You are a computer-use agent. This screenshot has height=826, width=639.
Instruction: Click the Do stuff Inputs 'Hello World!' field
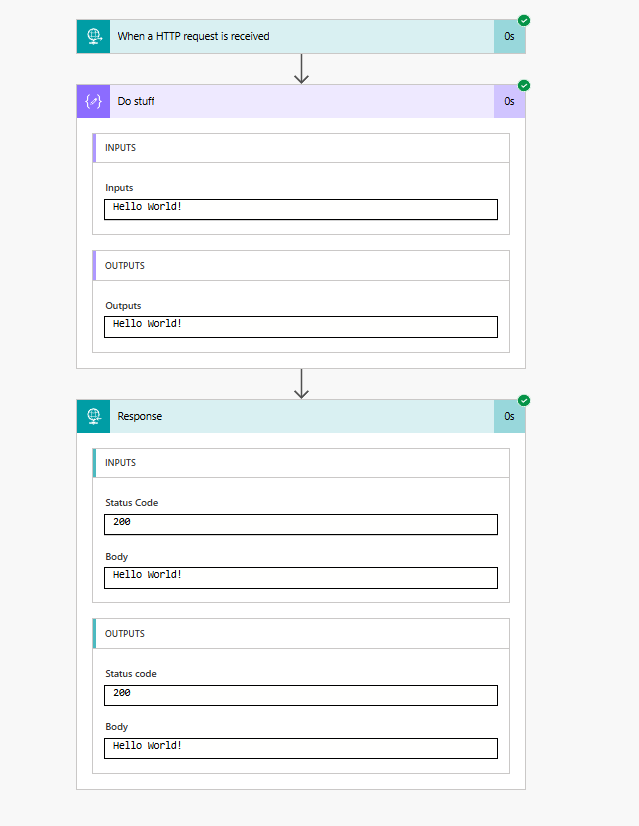click(301, 209)
